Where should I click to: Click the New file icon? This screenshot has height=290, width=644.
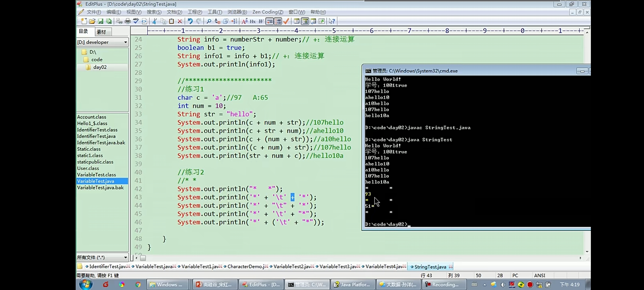point(84,21)
